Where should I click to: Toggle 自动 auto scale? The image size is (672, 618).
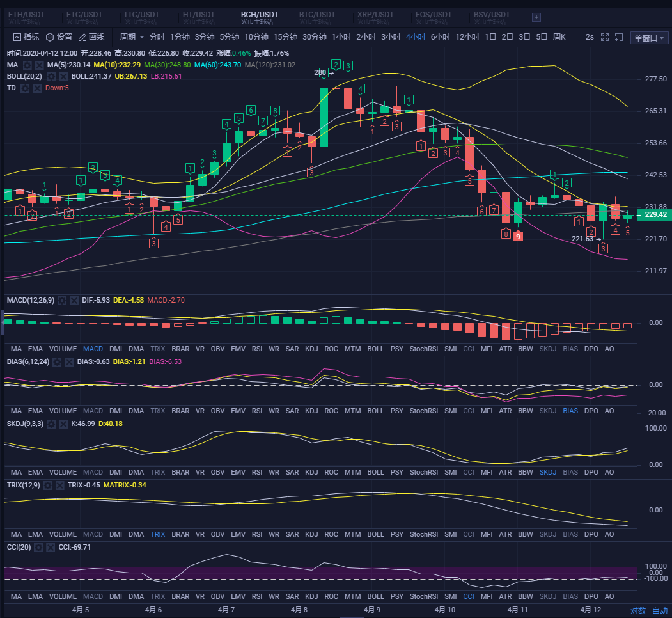click(x=659, y=610)
